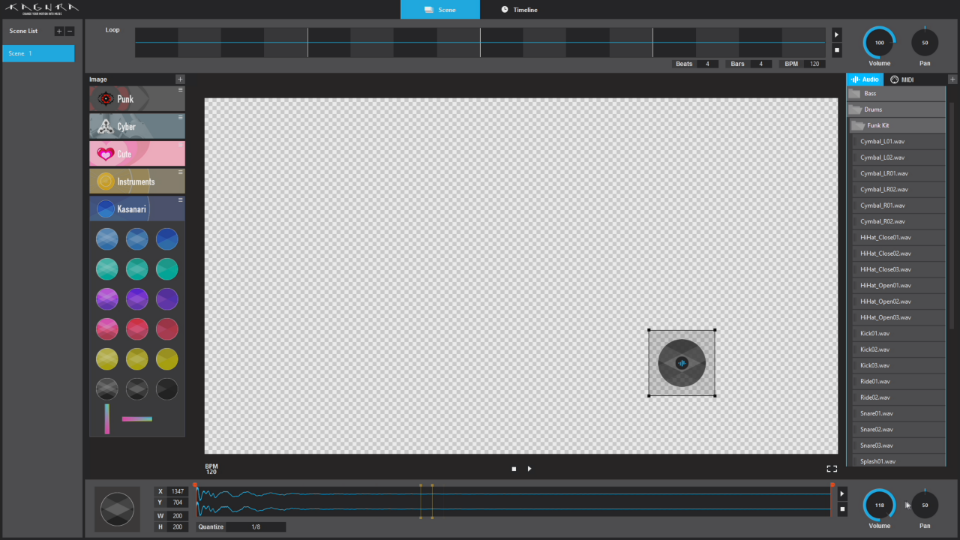960x540 pixels.
Task: Open the Quantize 1/8 dropdown
Action: pyautogui.click(x=256, y=527)
